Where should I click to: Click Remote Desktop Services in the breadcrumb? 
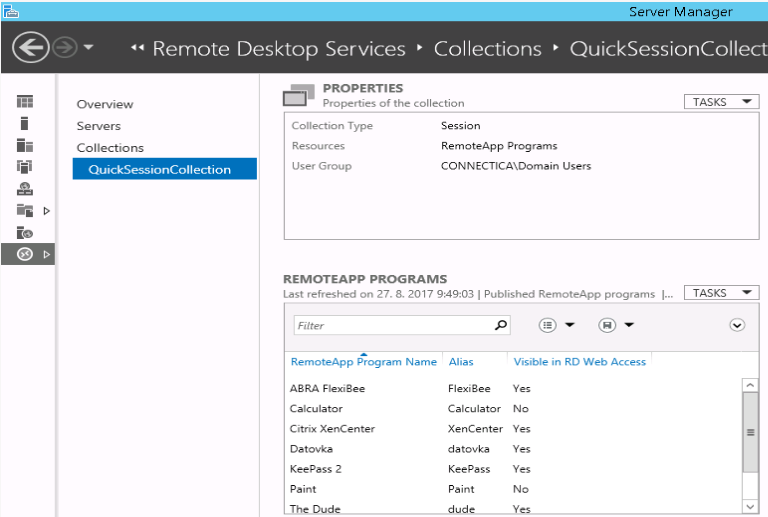click(279, 48)
